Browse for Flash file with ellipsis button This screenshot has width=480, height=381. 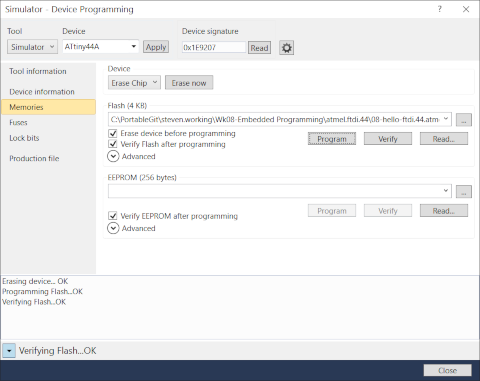(x=464, y=120)
